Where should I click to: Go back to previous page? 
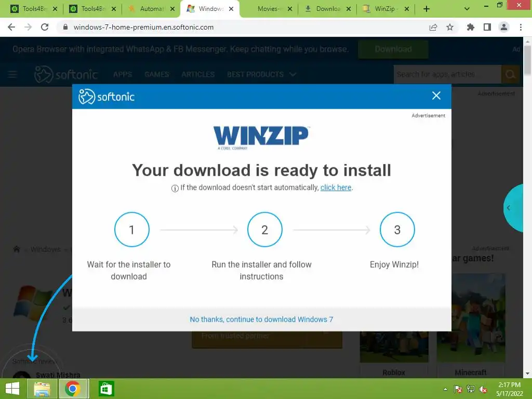click(x=11, y=27)
